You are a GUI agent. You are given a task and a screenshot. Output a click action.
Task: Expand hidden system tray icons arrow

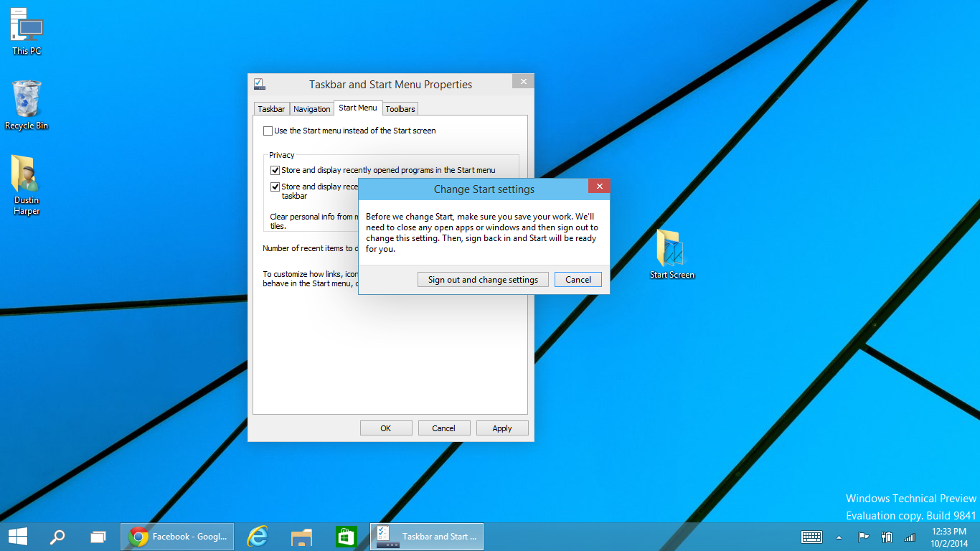tap(839, 537)
